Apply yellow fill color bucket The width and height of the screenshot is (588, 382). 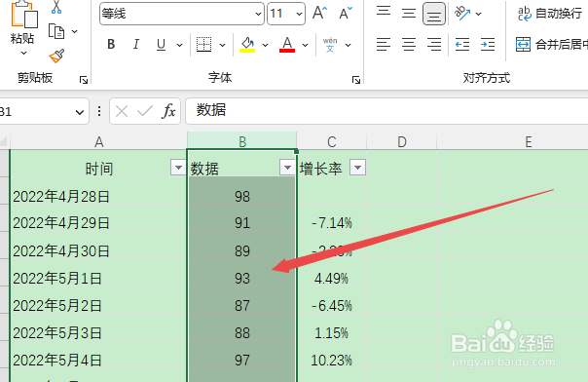click(247, 44)
